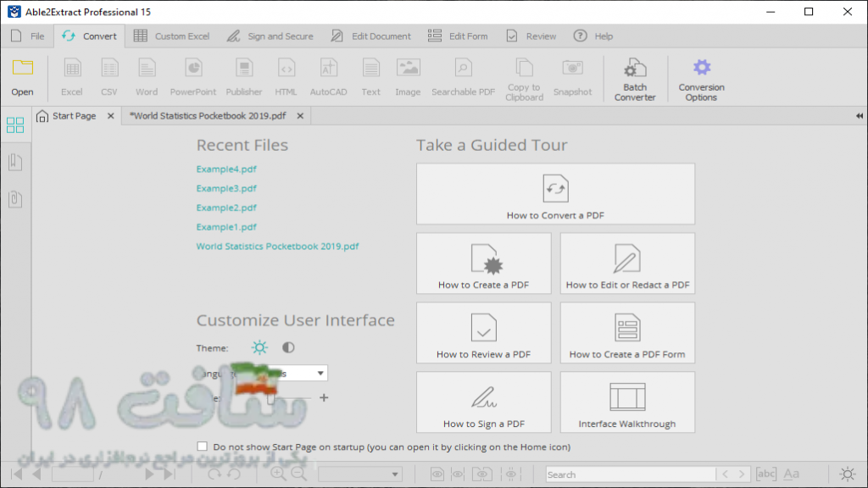Screen dimensions: 868x488
Task: Start the How to Create a PDF tour
Action: pyautogui.click(x=484, y=263)
